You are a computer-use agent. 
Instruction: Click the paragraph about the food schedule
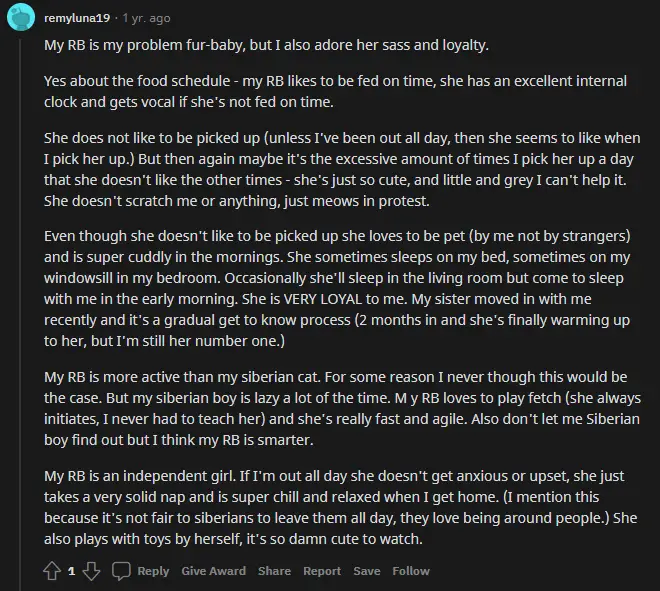(x=335, y=91)
